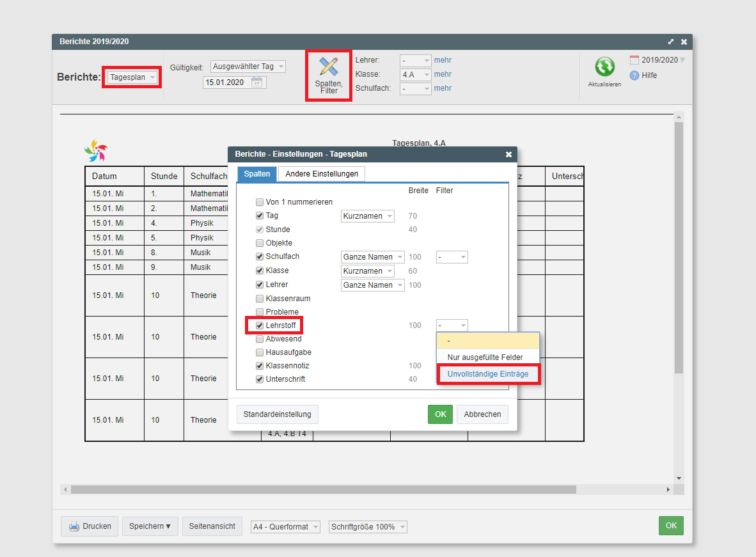Switch to the Andere Einstellungen tab
The width and height of the screenshot is (756, 557).
coord(322,173)
